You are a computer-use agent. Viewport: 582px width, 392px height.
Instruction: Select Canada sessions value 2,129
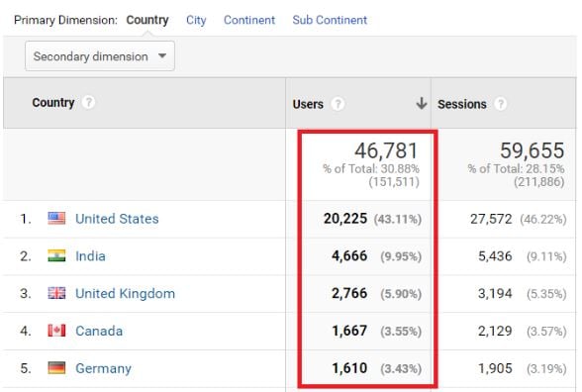pyautogui.click(x=495, y=331)
